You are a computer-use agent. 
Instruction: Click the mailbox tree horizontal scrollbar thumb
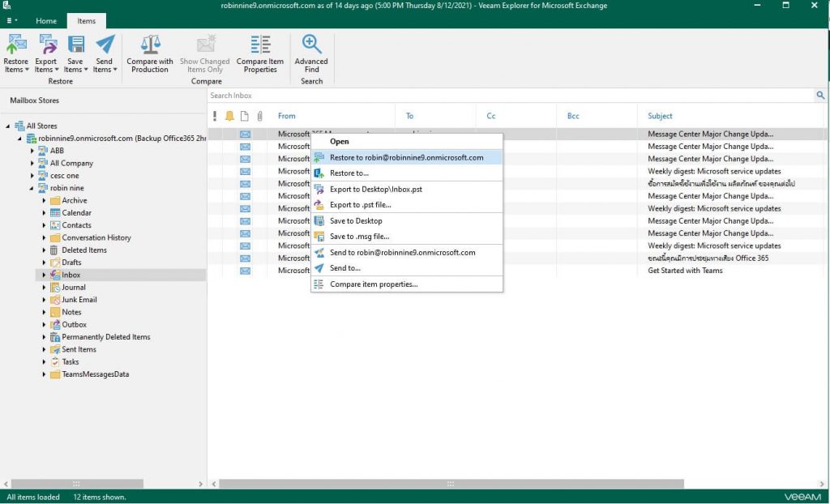click(x=77, y=484)
